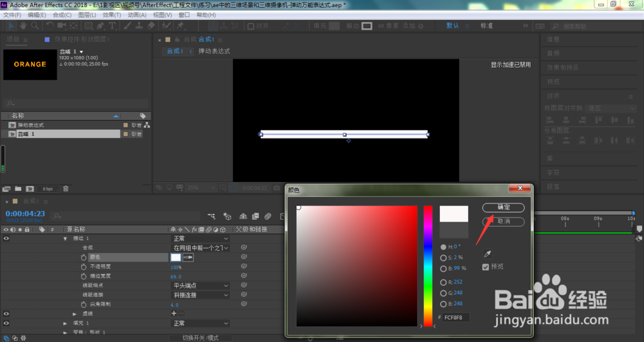Click hide shy layers icon
The height and width of the screenshot is (342, 644).
tap(243, 216)
